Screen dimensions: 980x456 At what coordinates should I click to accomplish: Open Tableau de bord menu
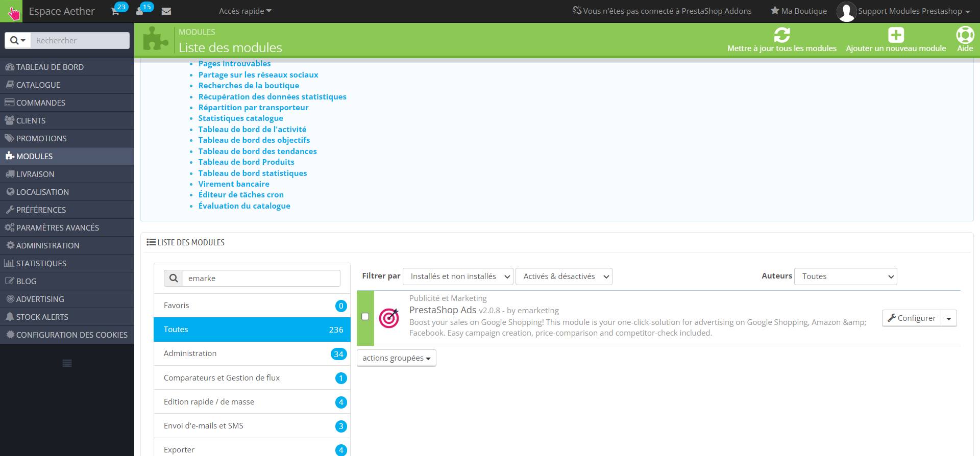[x=67, y=67]
